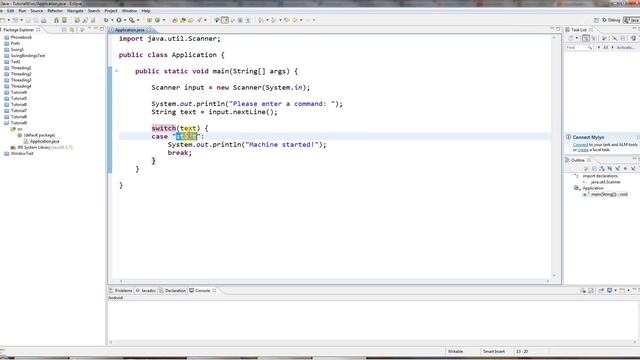640x360 pixels.
Task: Collapse All in the Package Explorer
Action: (x=64, y=29)
